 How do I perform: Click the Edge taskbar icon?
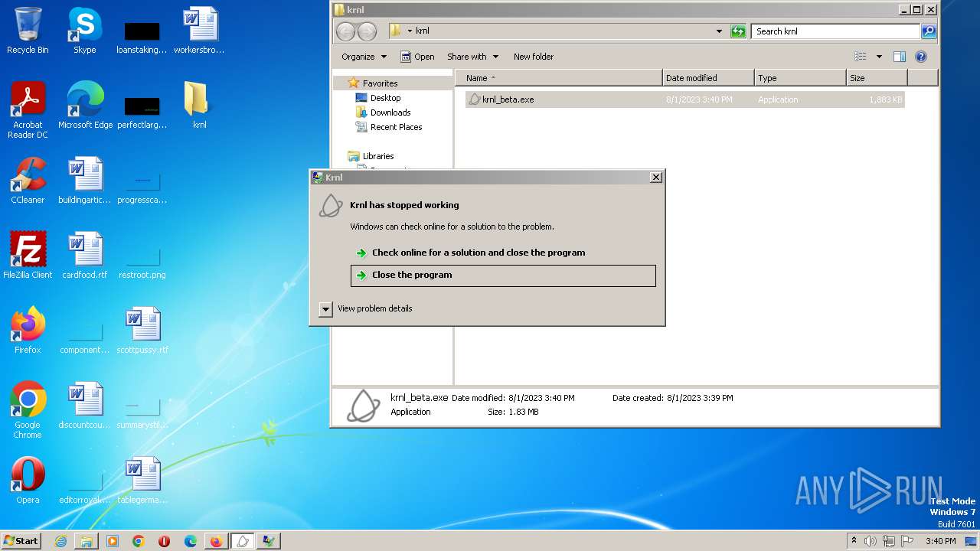click(191, 541)
